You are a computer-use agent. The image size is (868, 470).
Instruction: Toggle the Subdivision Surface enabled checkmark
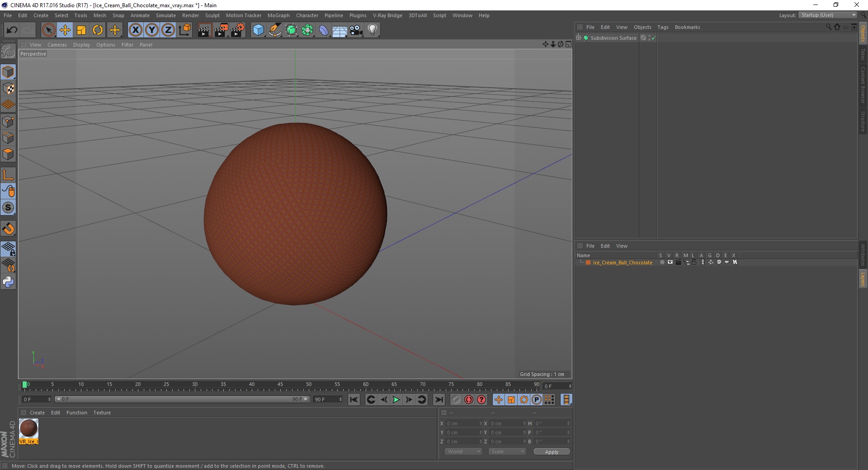[x=653, y=38]
